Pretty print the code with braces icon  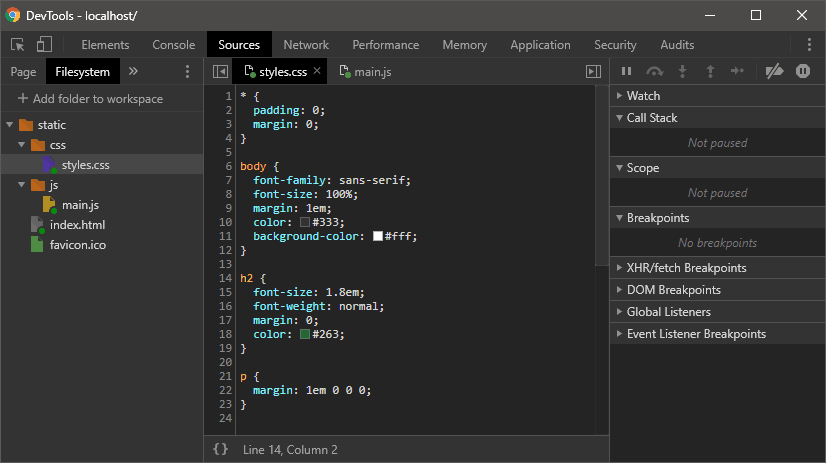point(220,450)
